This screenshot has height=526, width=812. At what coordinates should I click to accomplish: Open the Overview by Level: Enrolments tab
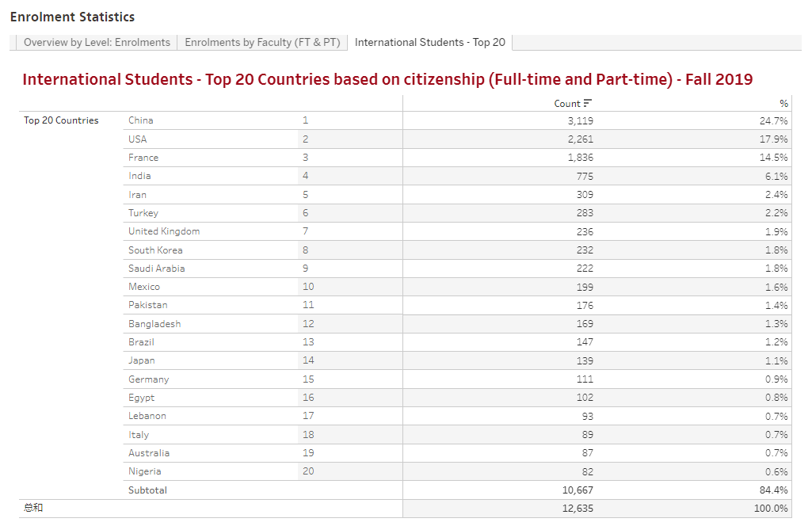97,43
